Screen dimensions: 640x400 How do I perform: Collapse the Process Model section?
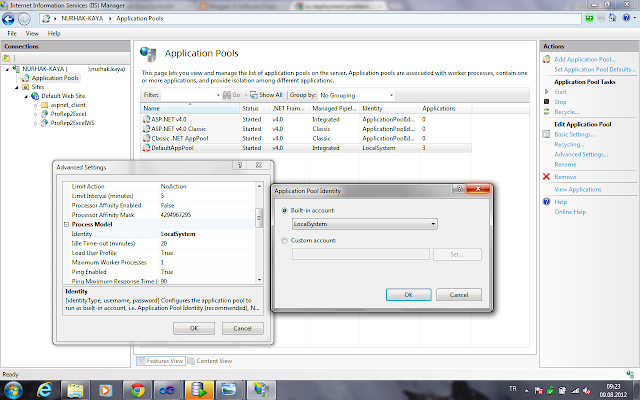pos(66,224)
